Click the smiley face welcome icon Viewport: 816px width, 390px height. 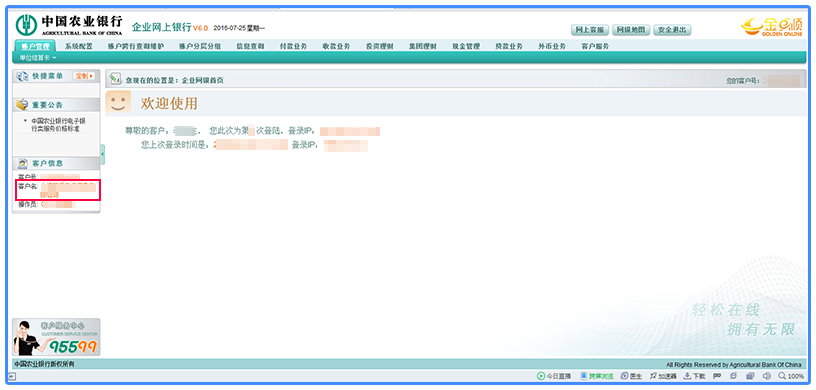pyautogui.click(x=118, y=102)
